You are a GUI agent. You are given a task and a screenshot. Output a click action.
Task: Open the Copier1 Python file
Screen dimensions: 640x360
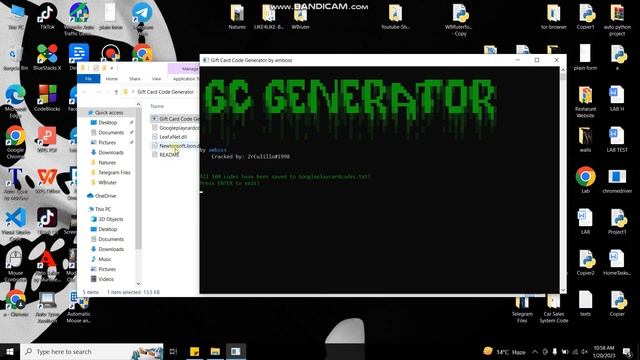[585, 16]
